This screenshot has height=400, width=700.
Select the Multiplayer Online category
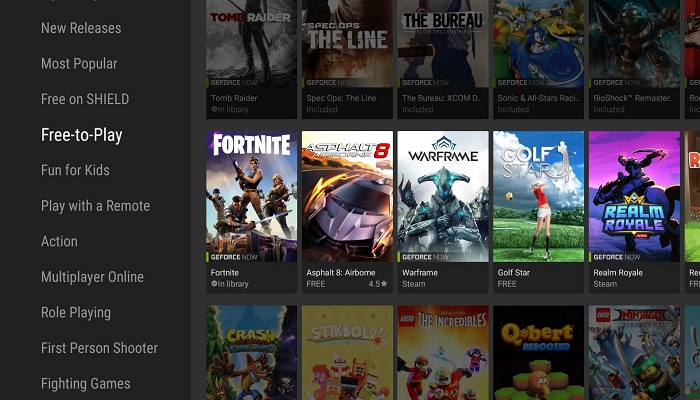pyautogui.click(x=92, y=277)
